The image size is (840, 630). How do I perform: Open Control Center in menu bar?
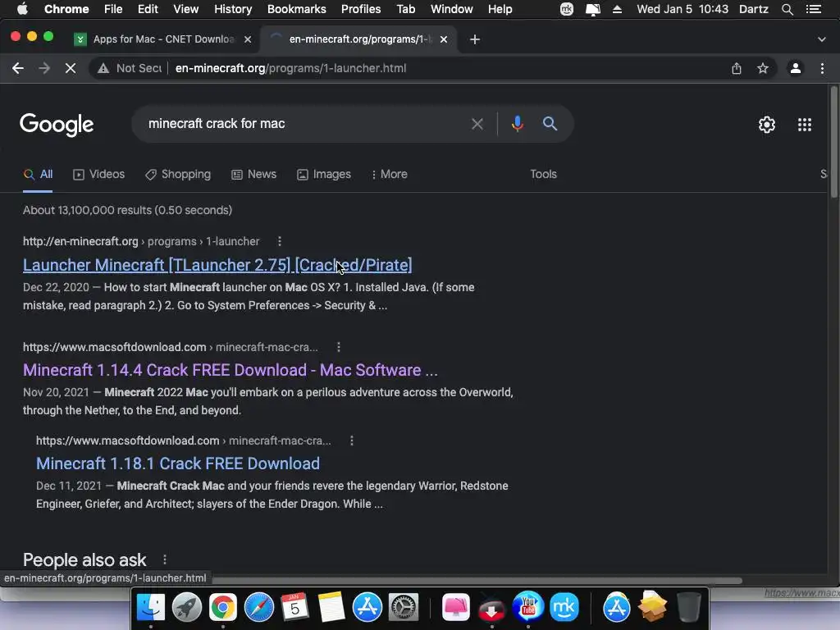click(x=814, y=9)
